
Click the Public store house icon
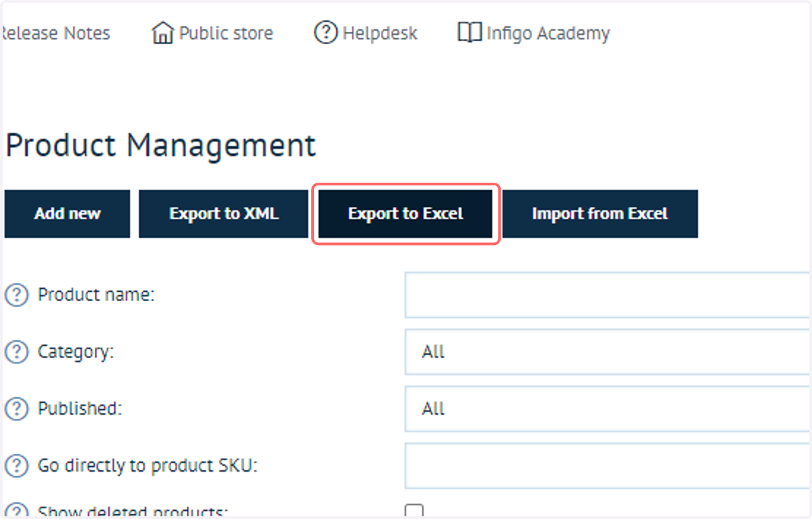pyautogui.click(x=163, y=32)
